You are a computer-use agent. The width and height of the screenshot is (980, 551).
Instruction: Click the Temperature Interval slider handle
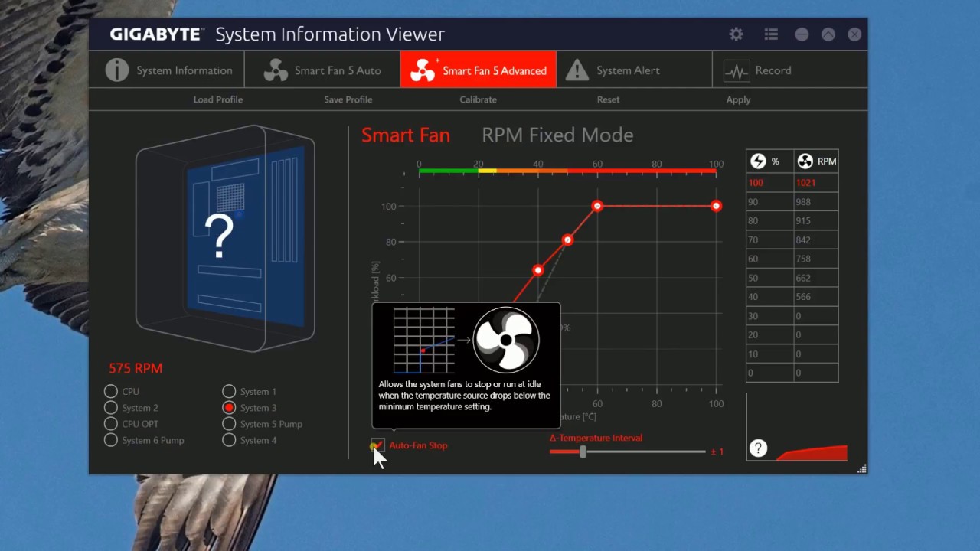click(x=583, y=452)
